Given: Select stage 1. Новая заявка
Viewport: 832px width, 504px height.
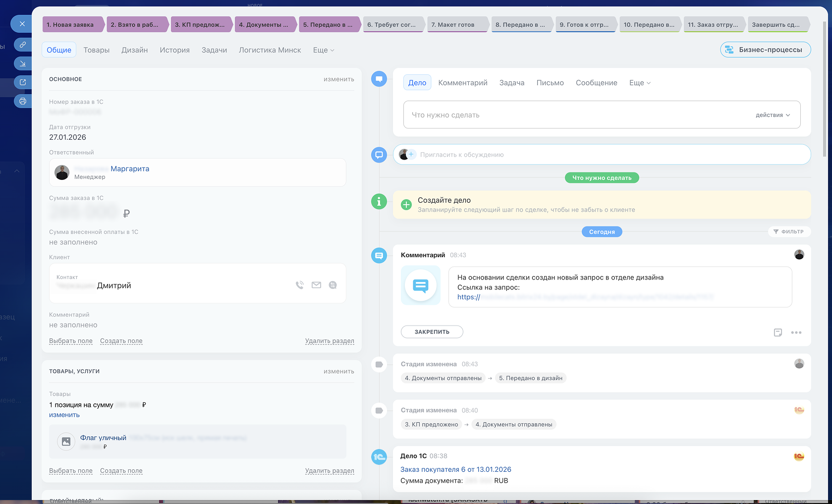Looking at the screenshot, I should pos(72,24).
